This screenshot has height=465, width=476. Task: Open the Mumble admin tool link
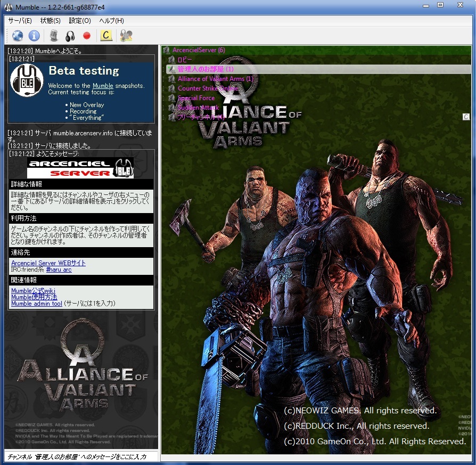pos(36,304)
